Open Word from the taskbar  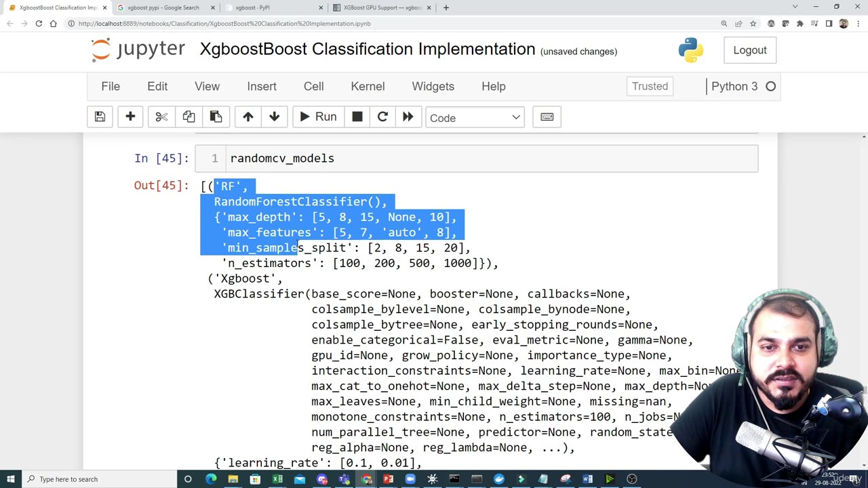(587, 479)
